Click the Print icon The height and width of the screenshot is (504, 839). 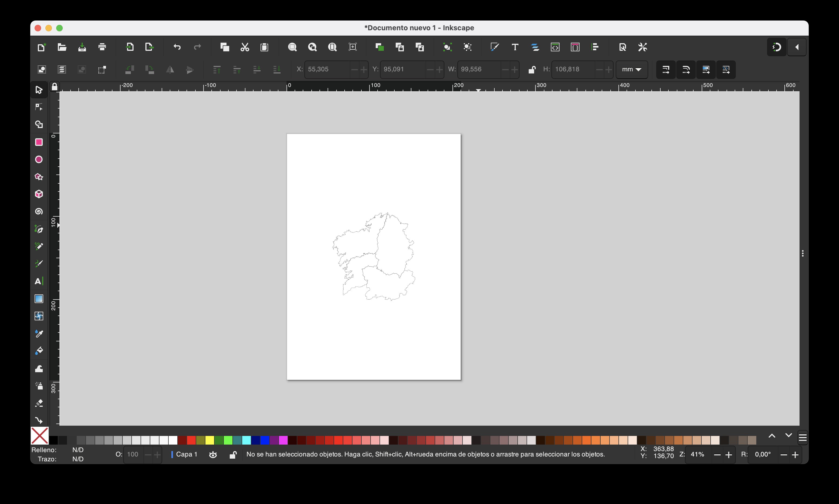point(102,47)
